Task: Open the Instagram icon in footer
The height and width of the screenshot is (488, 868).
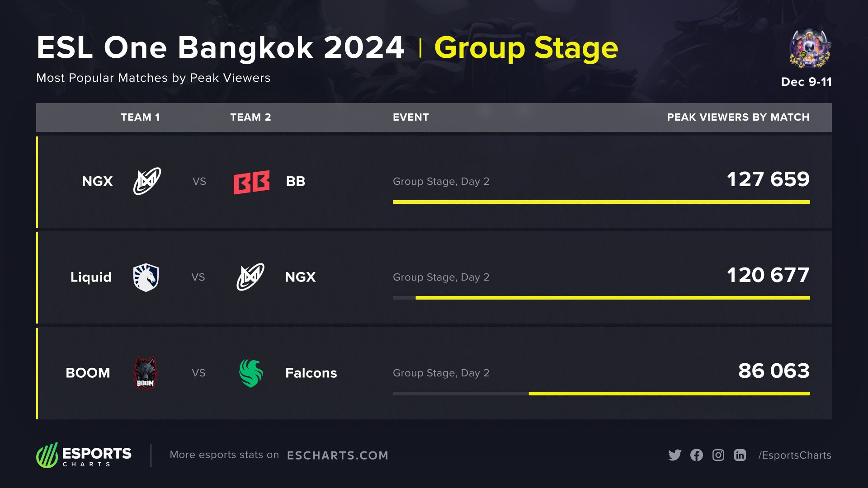Action: (718, 455)
